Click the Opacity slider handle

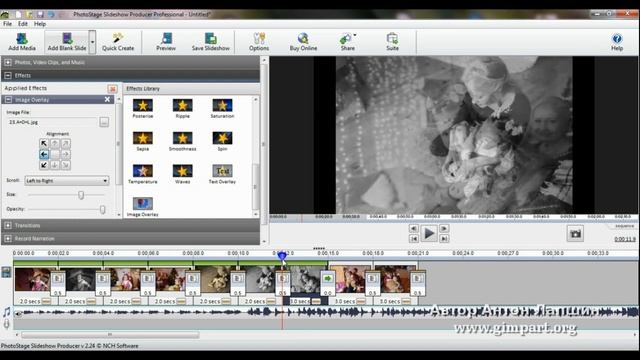click(102, 209)
